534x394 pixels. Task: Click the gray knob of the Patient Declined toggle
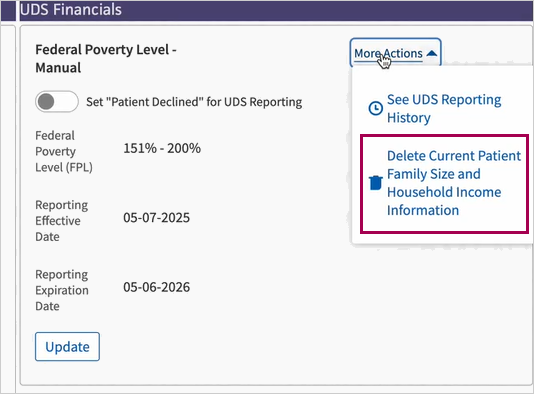coord(46,101)
